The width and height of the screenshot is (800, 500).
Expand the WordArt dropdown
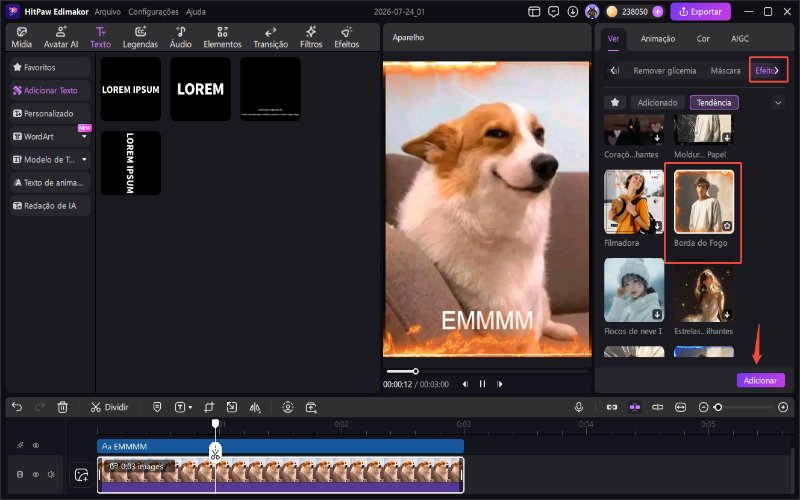84,137
